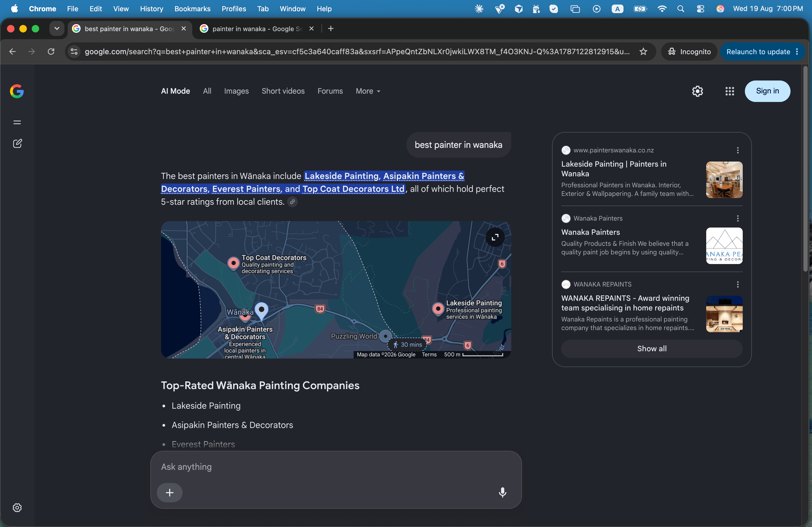Open the sidebar settings gear at bottom
The width and height of the screenshot is (812, 527).
17,508
